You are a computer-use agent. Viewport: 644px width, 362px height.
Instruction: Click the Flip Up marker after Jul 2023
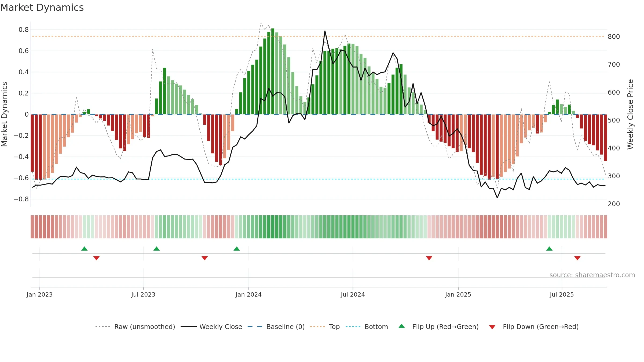point(156,249)
